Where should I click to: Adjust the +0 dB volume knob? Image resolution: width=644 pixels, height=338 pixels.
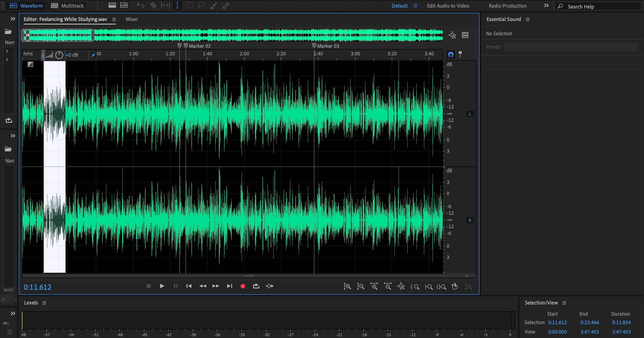coord(59,55)
